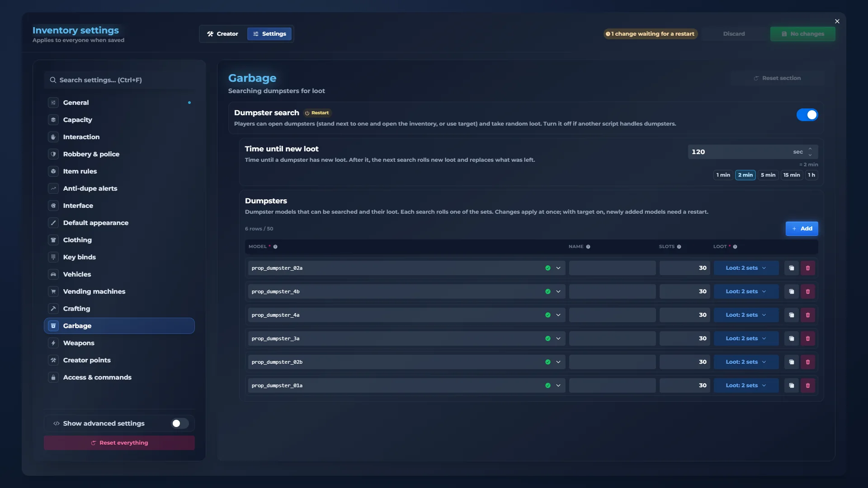Focus the Search settings field
This screenshot has width=868, height=488.
click(119, 80)
